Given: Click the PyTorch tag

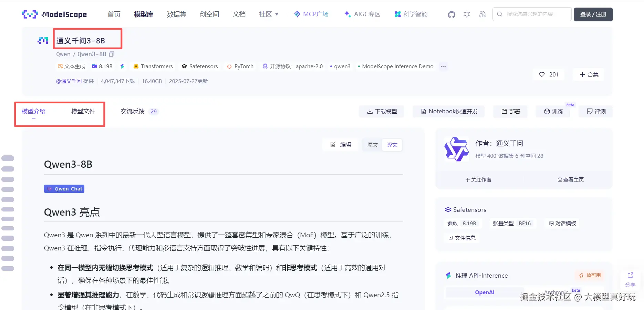Looking at the screenshot, I should click(240, 66).
